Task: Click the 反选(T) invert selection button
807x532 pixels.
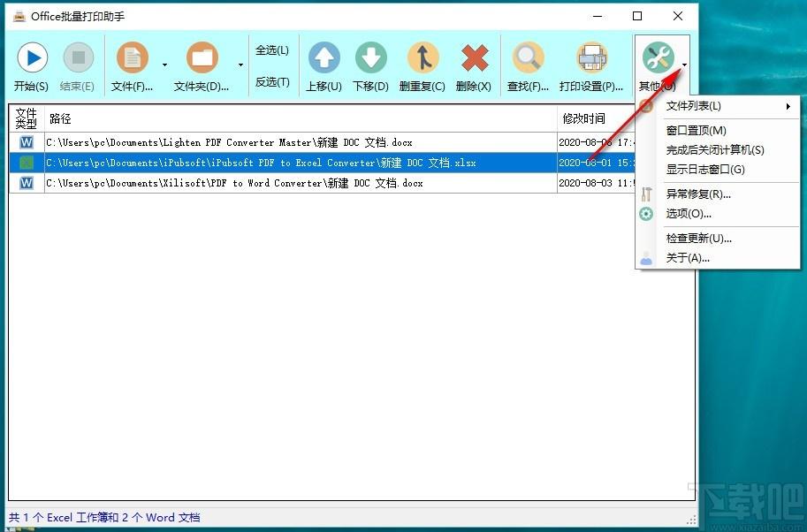Action: 272,82
